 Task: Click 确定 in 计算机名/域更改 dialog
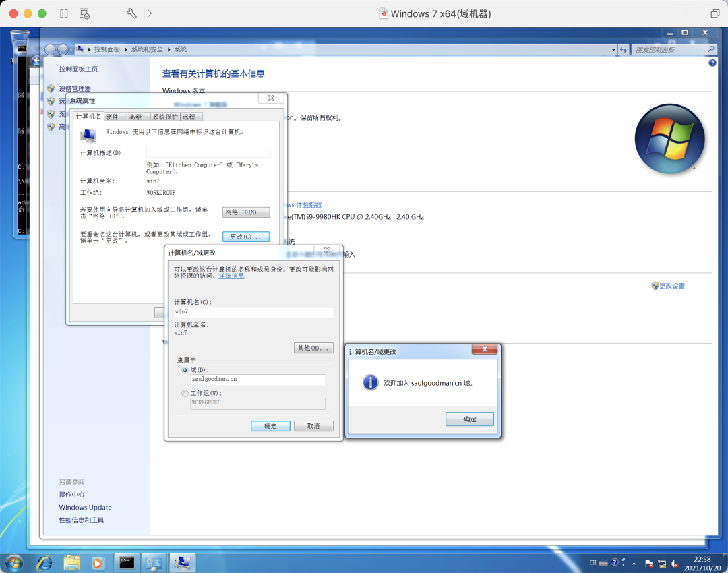[x=271, y=426]
